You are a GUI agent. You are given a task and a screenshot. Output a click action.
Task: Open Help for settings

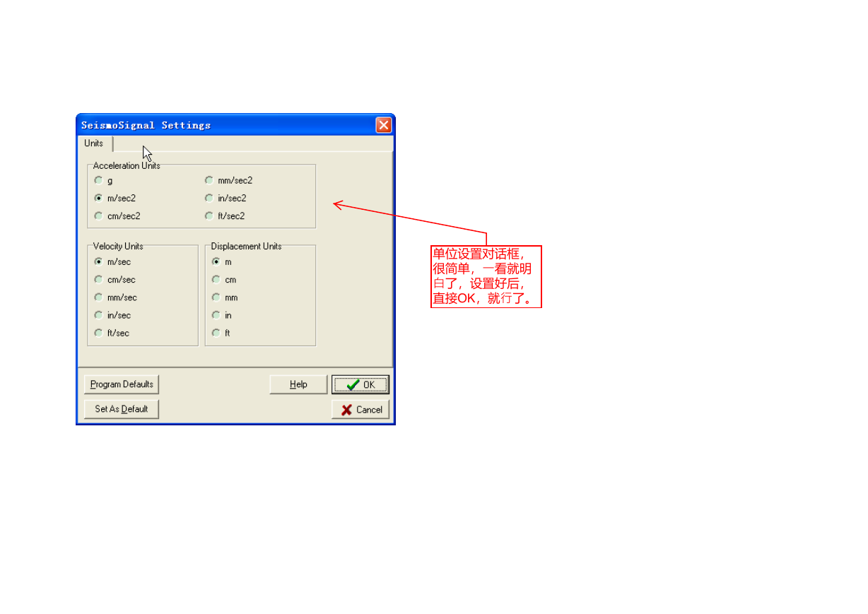coord(298,384)
